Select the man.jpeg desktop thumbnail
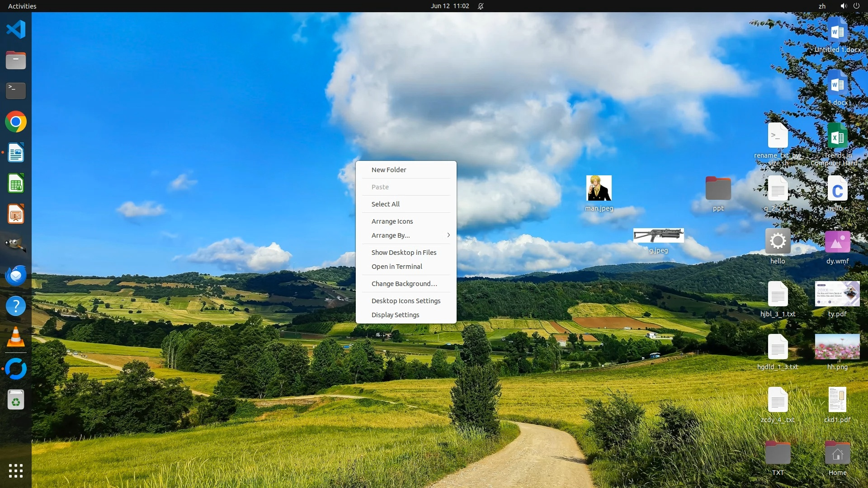Image resolution: width=868 pixels, height=488 pixels. coord(599,188)
